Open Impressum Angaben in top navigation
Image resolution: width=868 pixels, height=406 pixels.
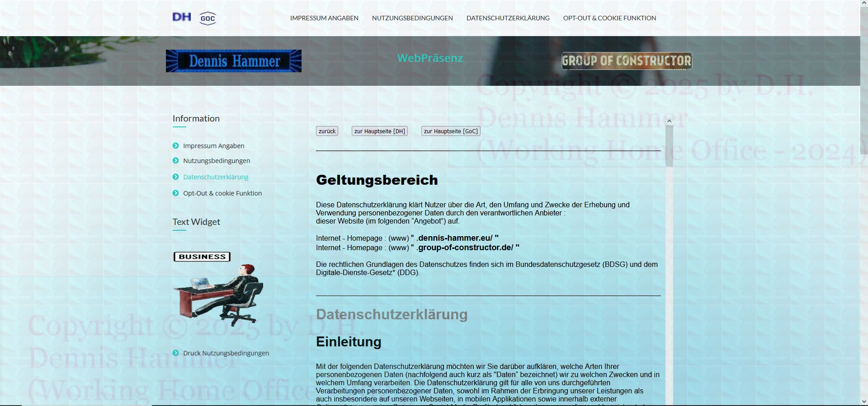pyautogui.click(x=324, y=18)
